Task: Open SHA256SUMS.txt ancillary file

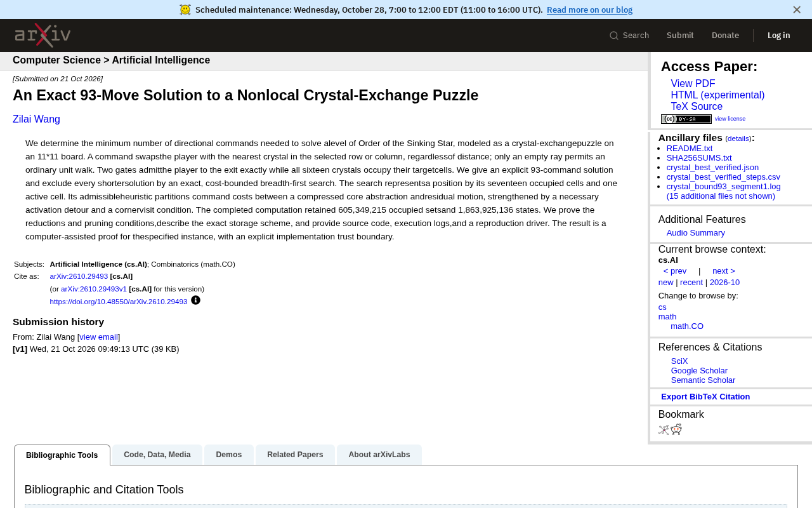Action: (699, 158)
